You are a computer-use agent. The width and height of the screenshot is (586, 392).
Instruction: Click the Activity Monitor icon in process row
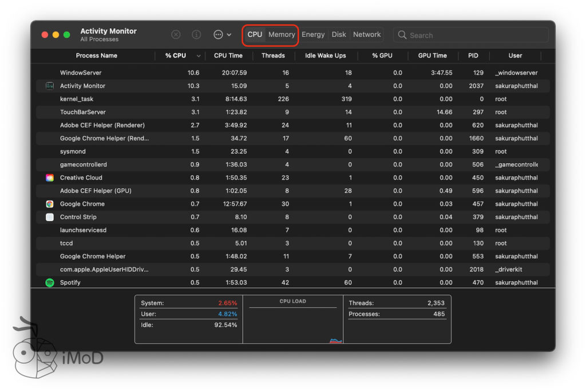pos(50,86)
